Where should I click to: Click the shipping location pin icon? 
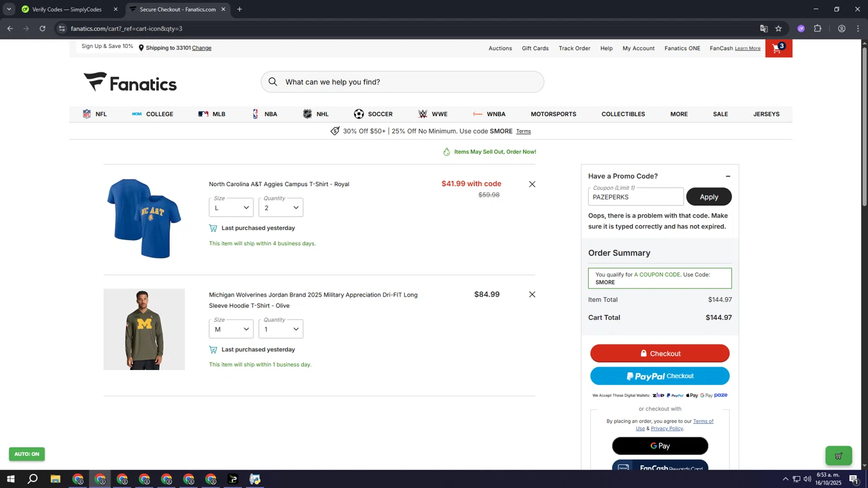[141, 48]
